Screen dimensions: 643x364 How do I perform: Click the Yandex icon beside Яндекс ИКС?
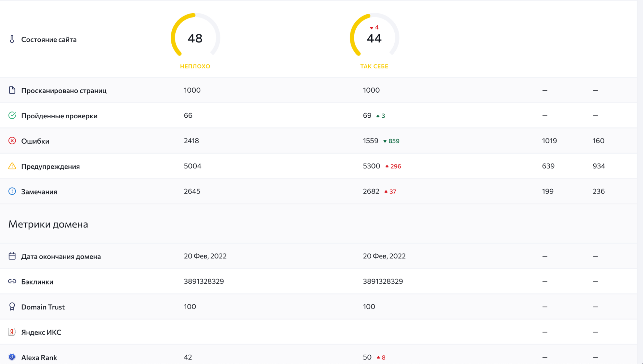tap(12, 332)
